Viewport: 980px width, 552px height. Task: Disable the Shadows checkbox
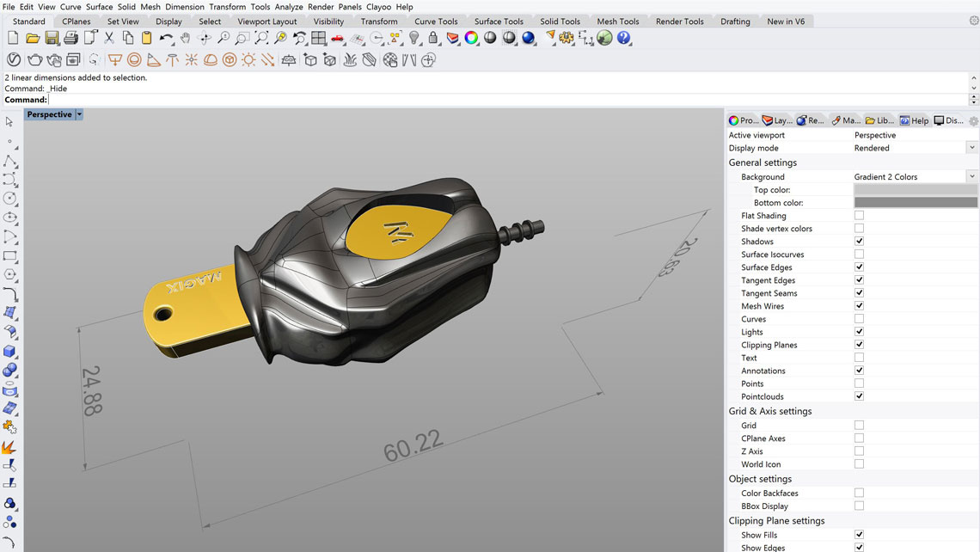(860, 242)
